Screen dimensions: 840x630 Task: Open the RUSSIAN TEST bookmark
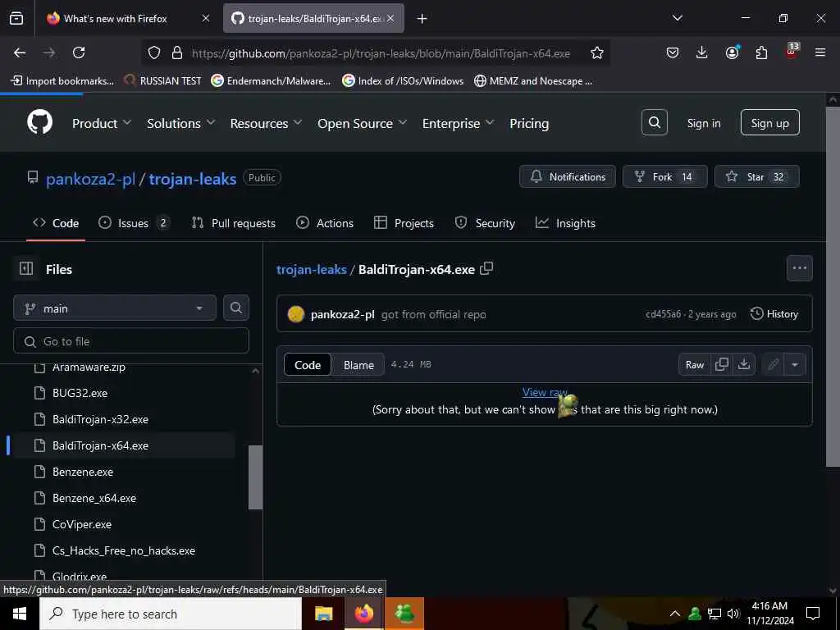point(163,81)
